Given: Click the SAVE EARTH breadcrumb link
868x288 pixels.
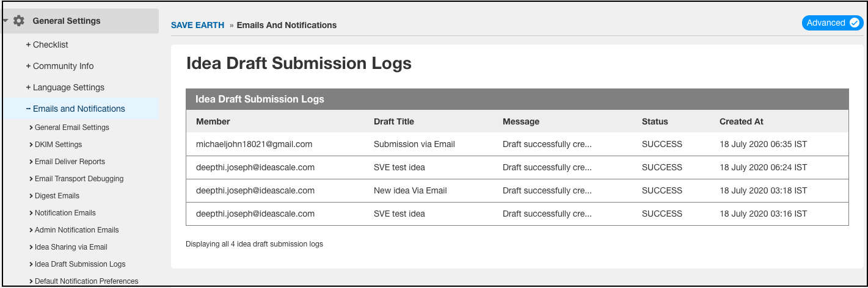Looking at the screenshot, I should pyautogui.click(x=197, y=25).
